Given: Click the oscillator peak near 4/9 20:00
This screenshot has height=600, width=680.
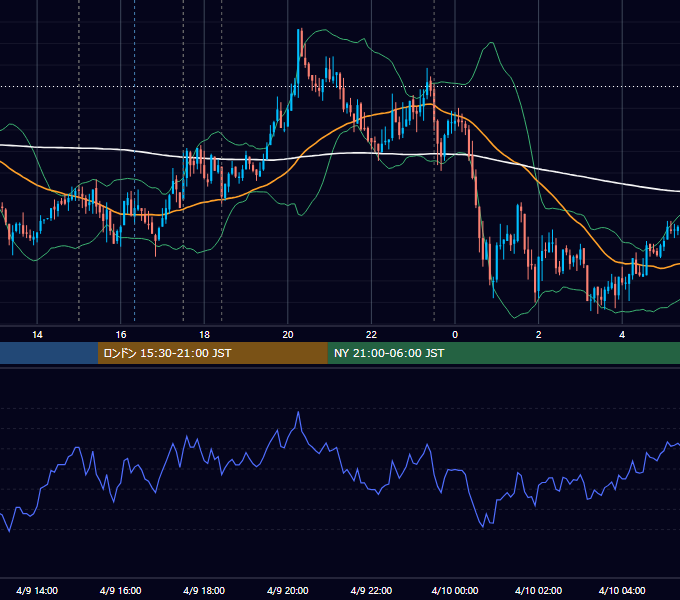Looking at the screenshot, I should pos(298,412).
